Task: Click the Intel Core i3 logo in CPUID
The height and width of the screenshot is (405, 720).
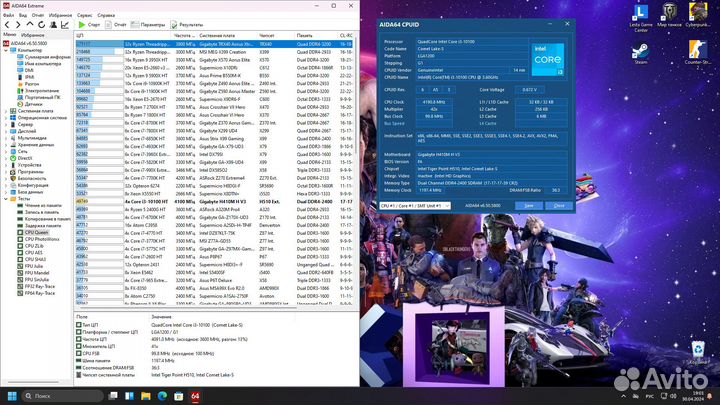Action: [547, 60]
